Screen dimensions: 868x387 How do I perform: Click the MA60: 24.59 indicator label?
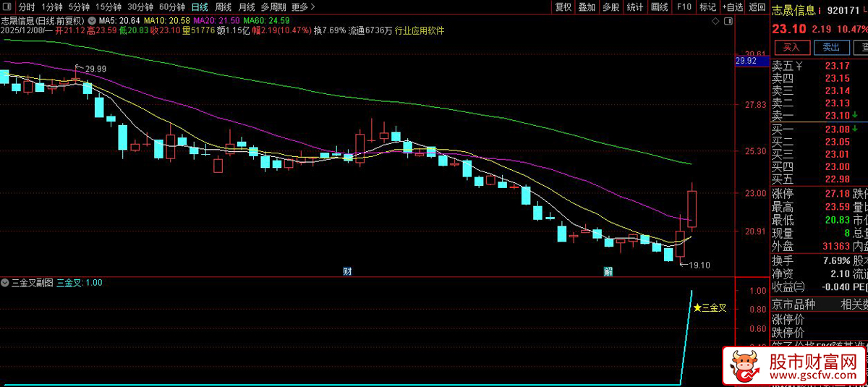click(267, 21)
